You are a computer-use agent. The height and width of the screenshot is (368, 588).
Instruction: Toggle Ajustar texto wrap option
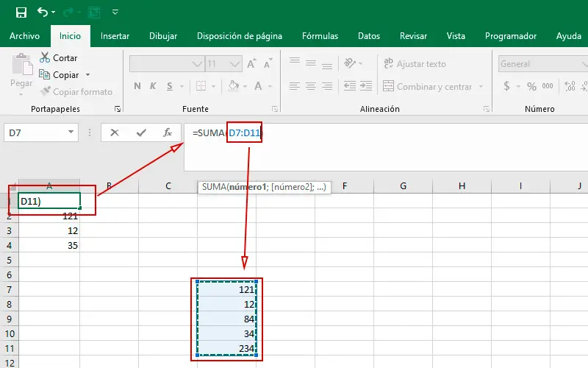pyautogui.click(x=415, y=63)
